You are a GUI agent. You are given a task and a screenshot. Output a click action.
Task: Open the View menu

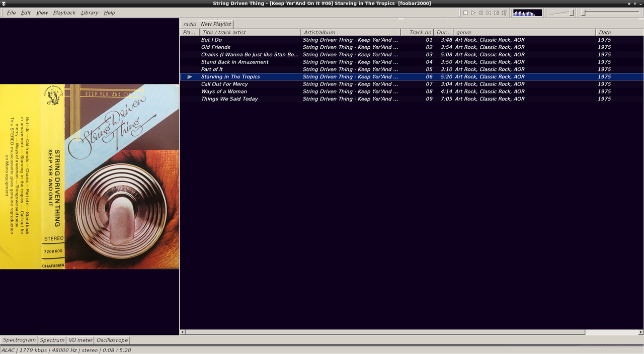[42, 13]
